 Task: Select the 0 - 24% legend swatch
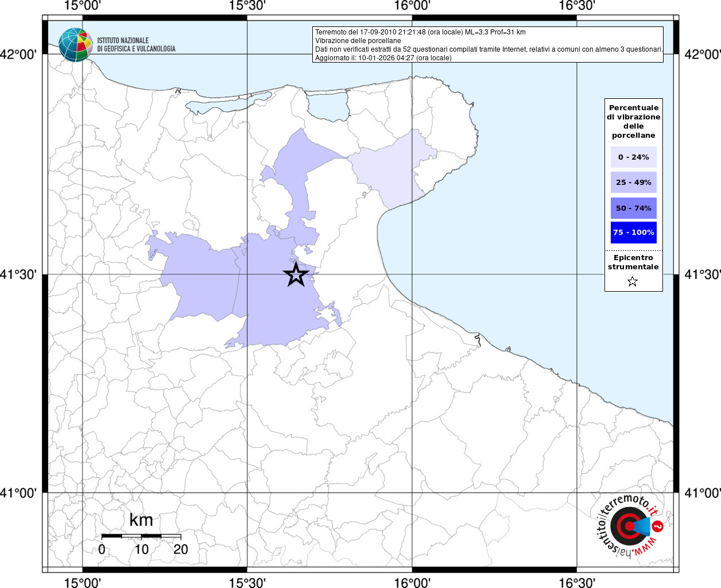633,157
